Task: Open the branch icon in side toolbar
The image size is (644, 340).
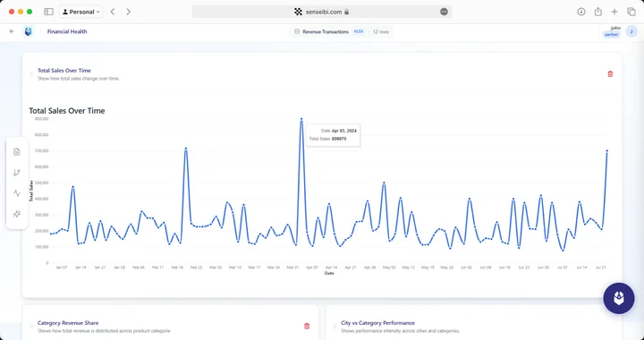Action: 17,173
